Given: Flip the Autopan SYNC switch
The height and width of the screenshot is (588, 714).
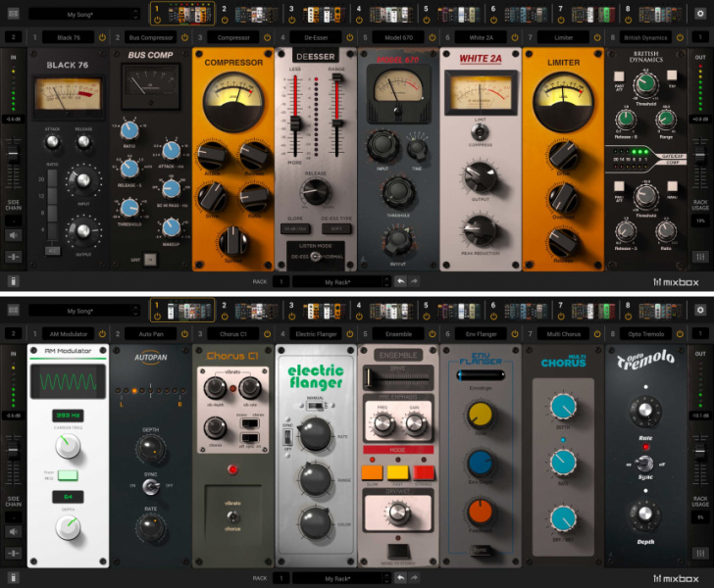Looking at the screenshot, I should point(151,487).
